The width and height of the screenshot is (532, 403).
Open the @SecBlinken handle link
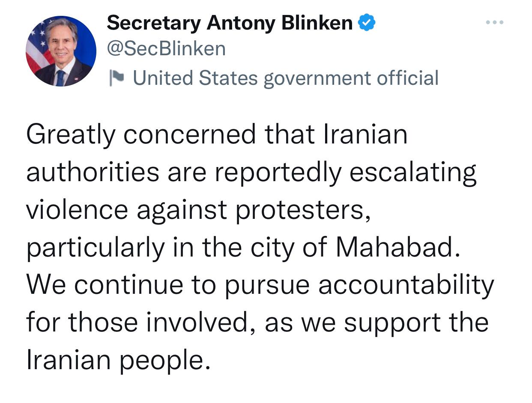tap(166, 49)
